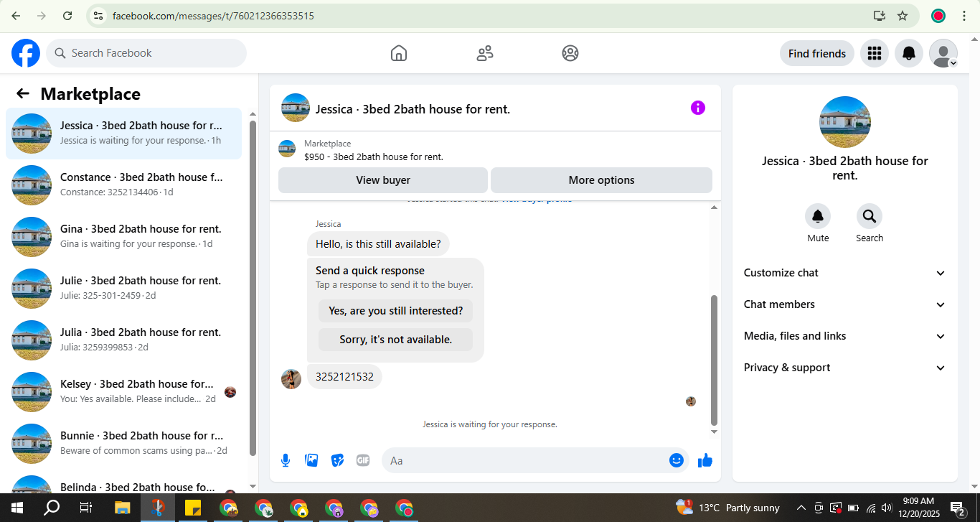Viewport: 980px width, 522px height.
Task: Open Chrome's three-dot menu
Action: click(964, 16)
